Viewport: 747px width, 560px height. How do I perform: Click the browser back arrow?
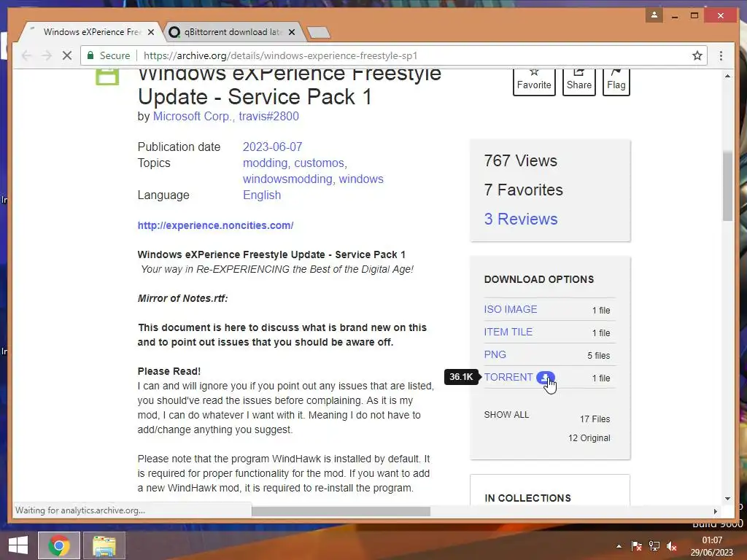click(27, 55)
